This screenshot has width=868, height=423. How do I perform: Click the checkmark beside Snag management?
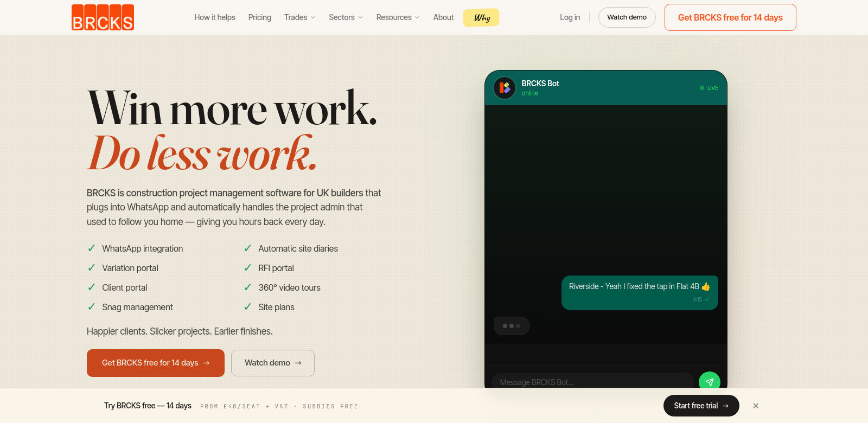[x=92, y=306]
